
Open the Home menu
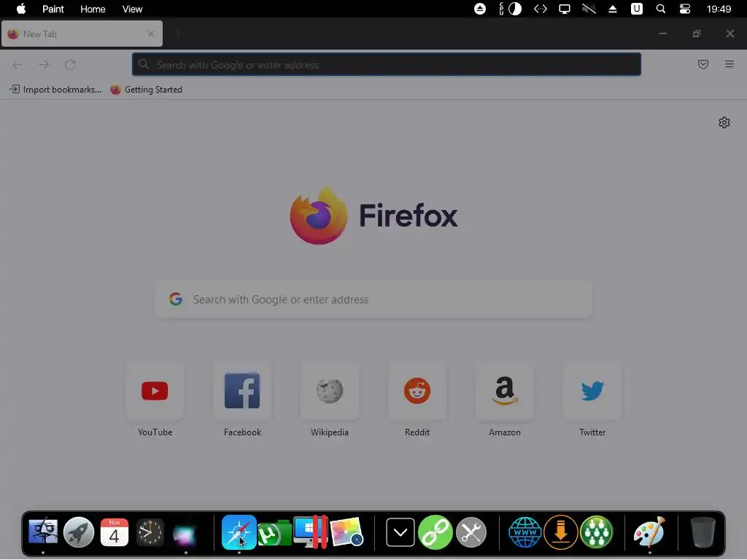[93, 9]
